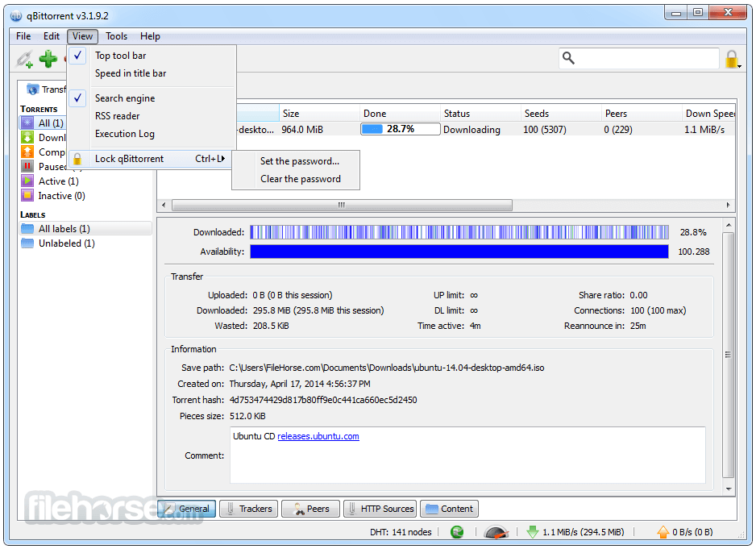
Task: Click the padlock icon beside search box
Action: pos(731,59)
